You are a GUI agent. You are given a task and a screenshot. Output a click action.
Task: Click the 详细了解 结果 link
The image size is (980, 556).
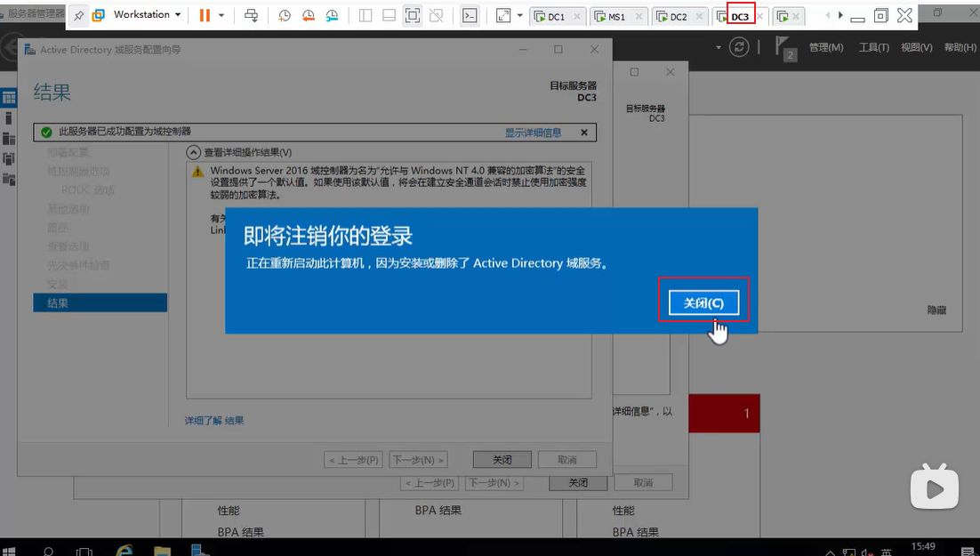214,420
